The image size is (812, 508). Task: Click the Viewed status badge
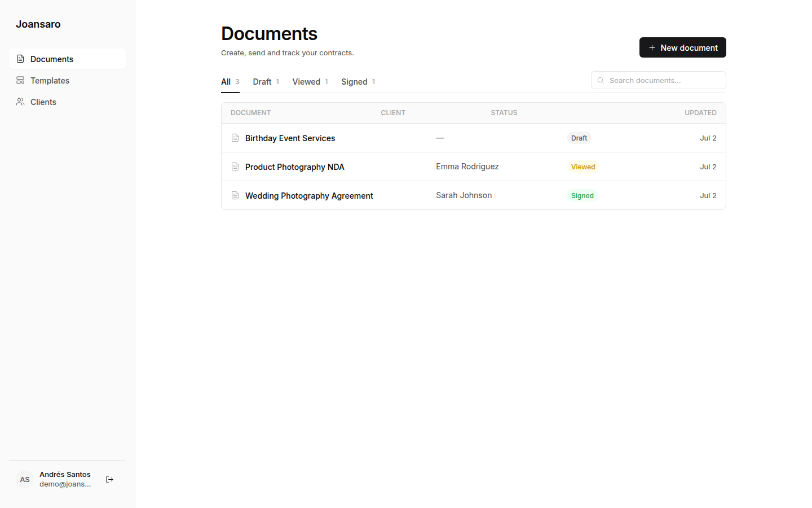coord(583,167)
